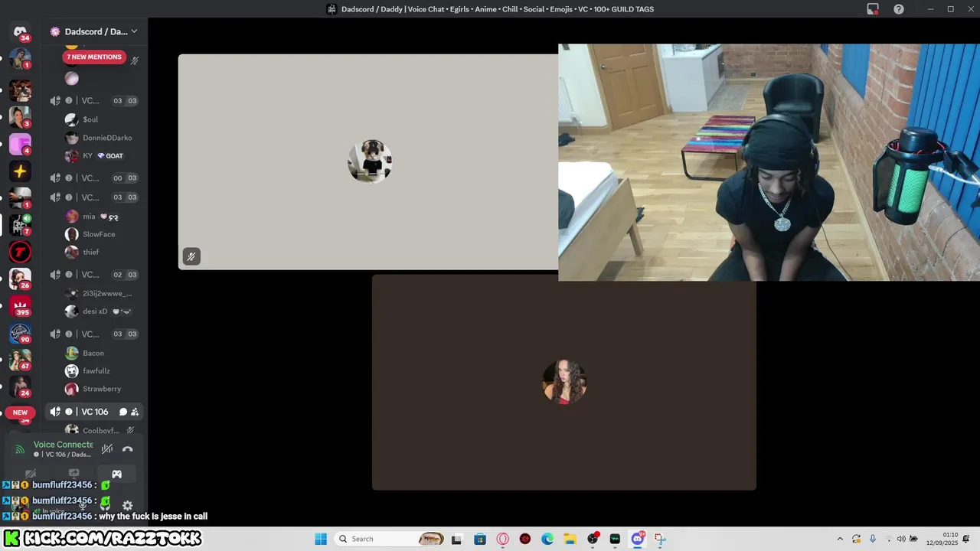Click the taskbar Search box

coord(390,539)
